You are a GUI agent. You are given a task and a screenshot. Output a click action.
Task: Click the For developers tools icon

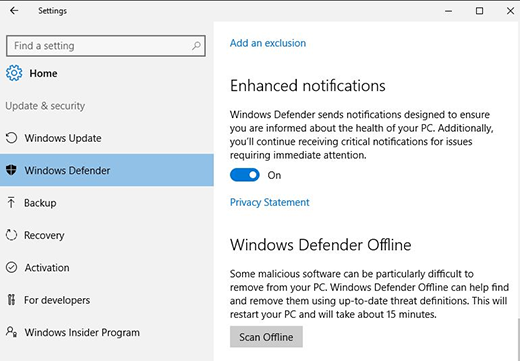11,300
